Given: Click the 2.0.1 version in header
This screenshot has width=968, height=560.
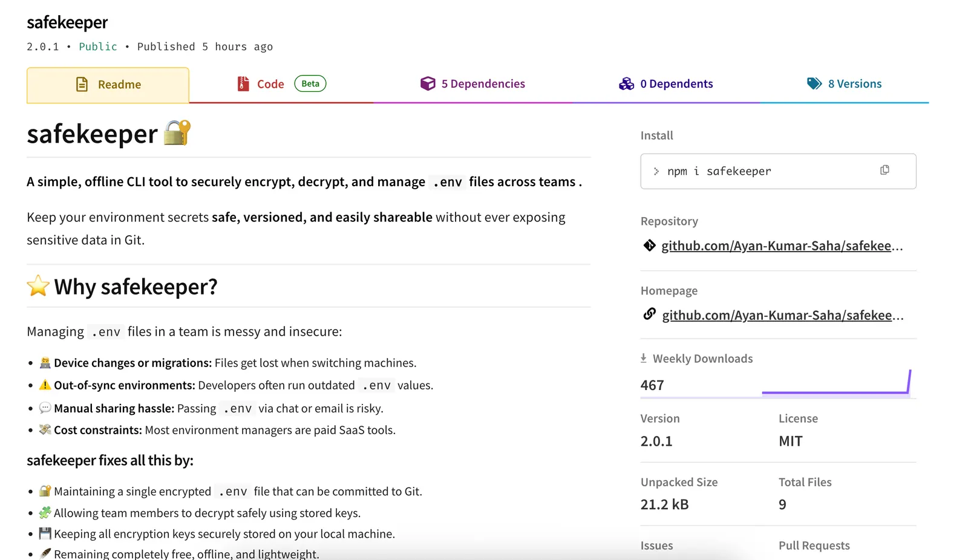Looking at the screenshot, I should click(x=43, y=47).
